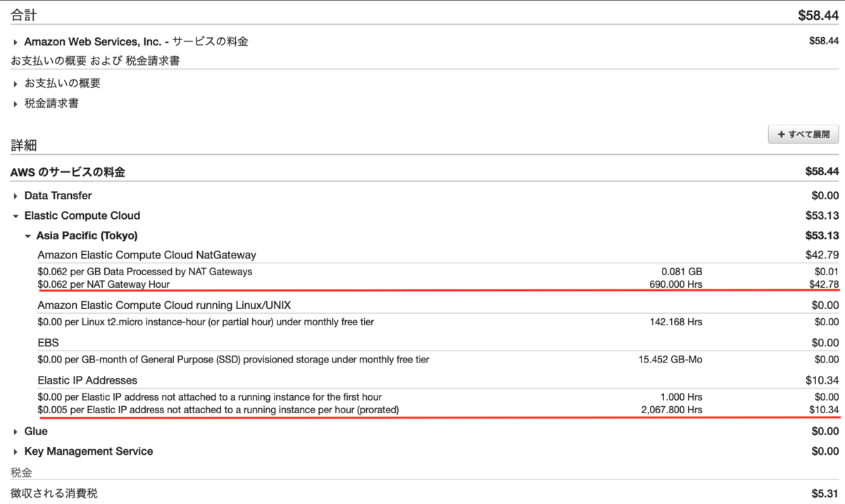Screen dimensions: 845x504
Task: Expand the Key Management Service row
Action: pos(15,451)
